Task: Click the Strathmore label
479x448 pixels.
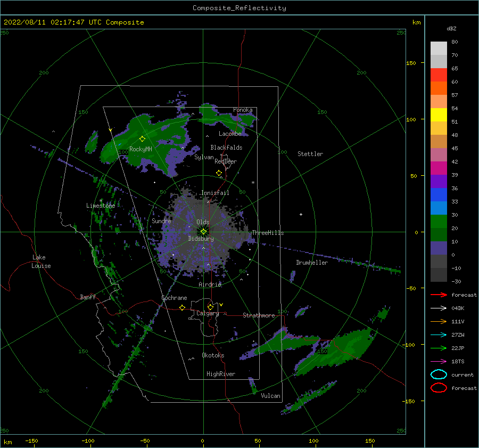Action: coord(259,315)
